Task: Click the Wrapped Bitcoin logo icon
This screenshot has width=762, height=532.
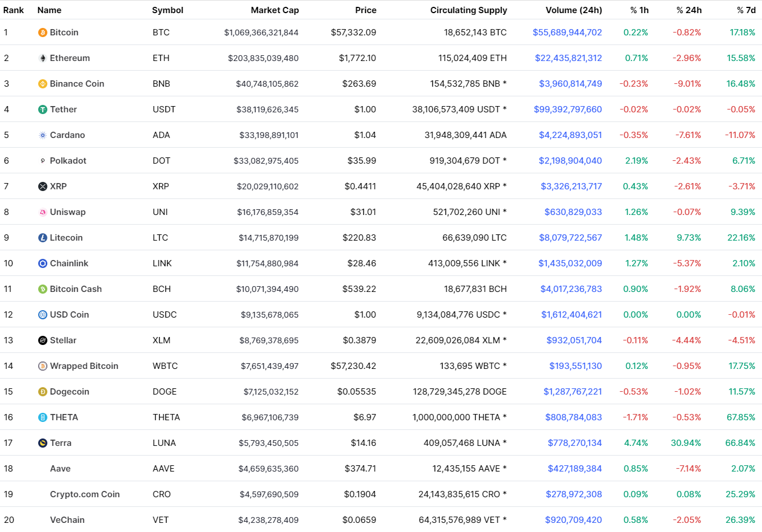Action: (43, 366)
